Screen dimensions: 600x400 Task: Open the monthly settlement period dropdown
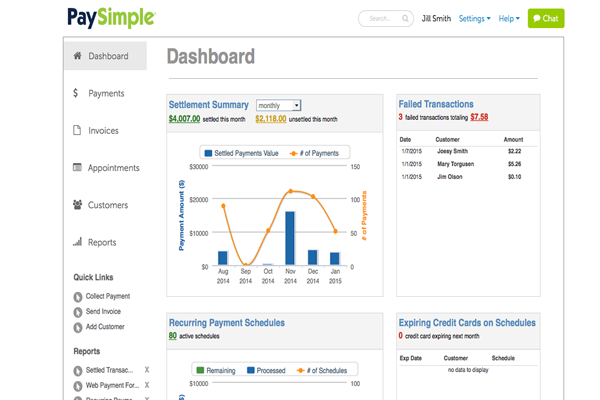279,105
